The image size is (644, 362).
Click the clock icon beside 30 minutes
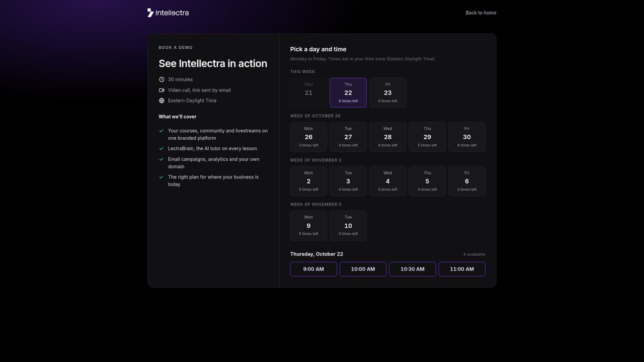tap(162, 79)
